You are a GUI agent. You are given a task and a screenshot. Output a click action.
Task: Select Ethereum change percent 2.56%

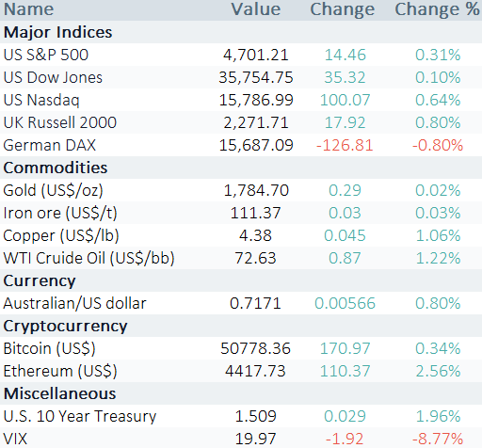tap(438, 371)
